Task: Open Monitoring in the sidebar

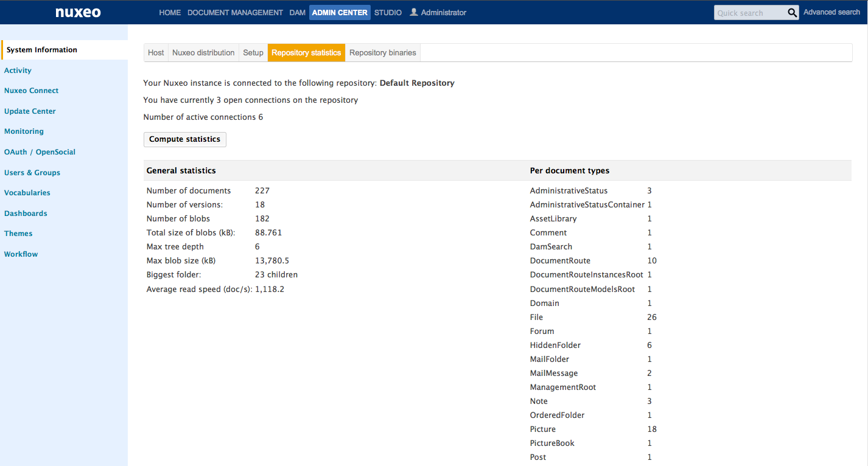Action: coord(24,131)
